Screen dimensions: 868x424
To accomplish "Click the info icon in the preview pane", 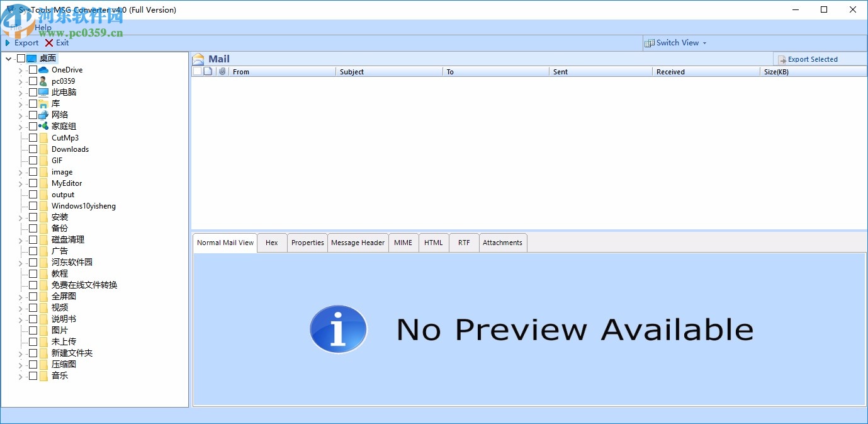I will pyautogui.click(x=338, y=329).
